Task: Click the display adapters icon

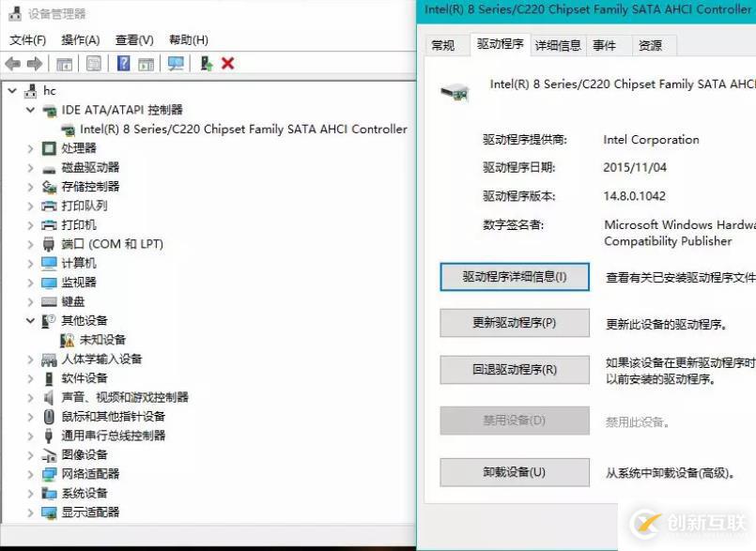Action: [x=49, y=513]
